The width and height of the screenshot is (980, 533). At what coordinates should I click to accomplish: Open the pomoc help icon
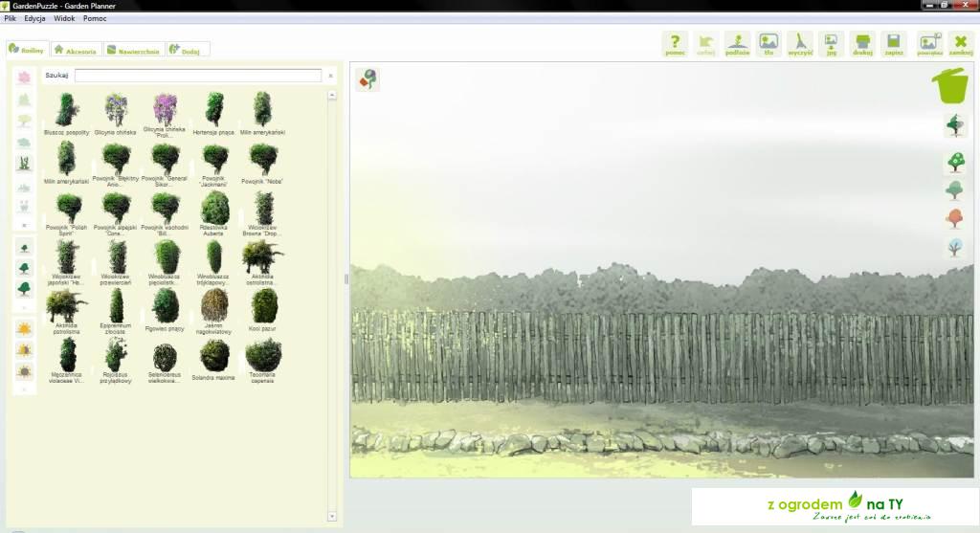point(675,44)
